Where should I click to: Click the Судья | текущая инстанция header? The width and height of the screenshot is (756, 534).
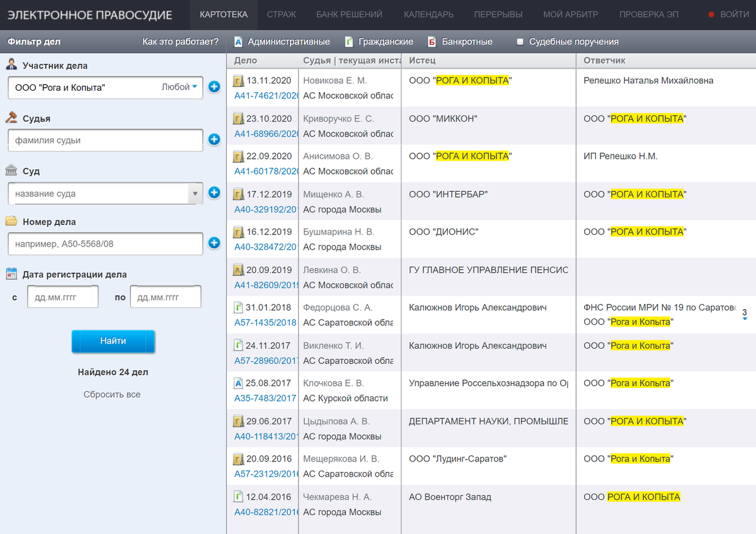click(352, 61)
